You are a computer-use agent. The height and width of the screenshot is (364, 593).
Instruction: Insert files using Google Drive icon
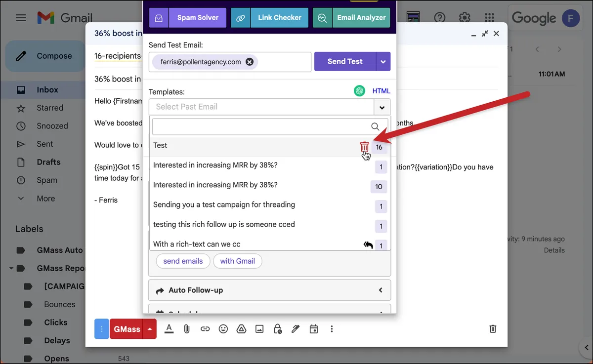(x=241, y=329)
